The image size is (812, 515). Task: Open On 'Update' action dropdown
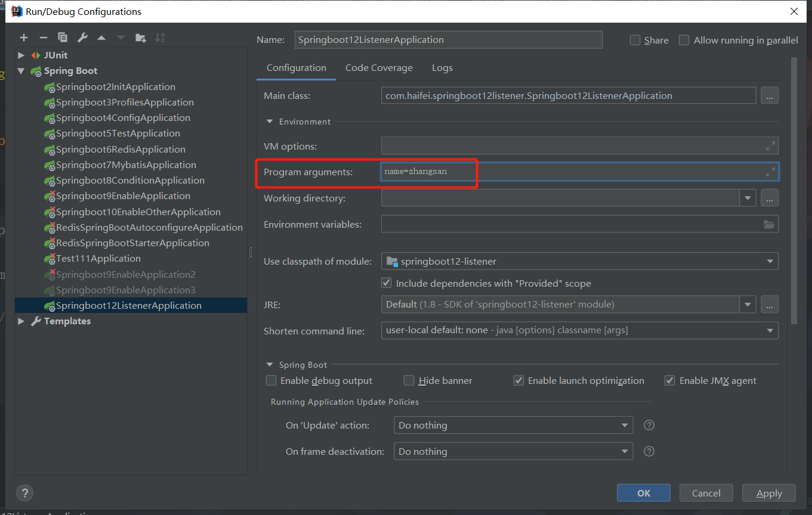(x=625, y=425)
